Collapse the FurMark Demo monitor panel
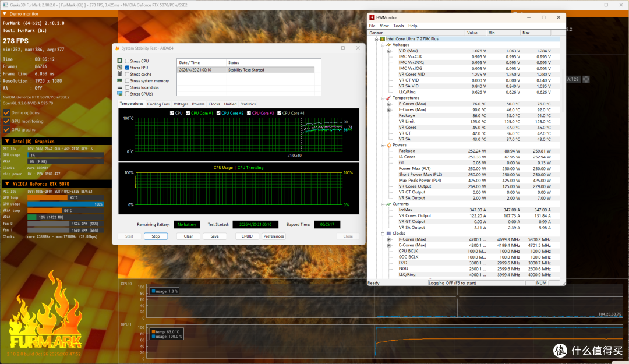 5,13
